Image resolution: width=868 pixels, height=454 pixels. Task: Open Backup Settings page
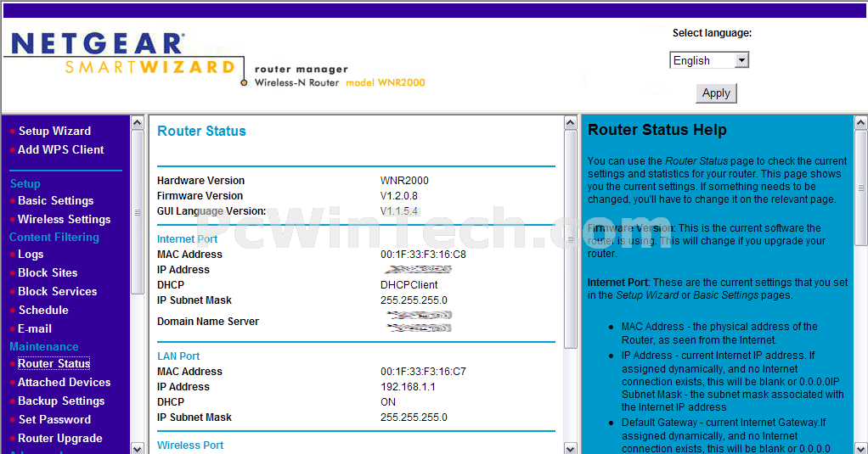[x=61, y=401]
